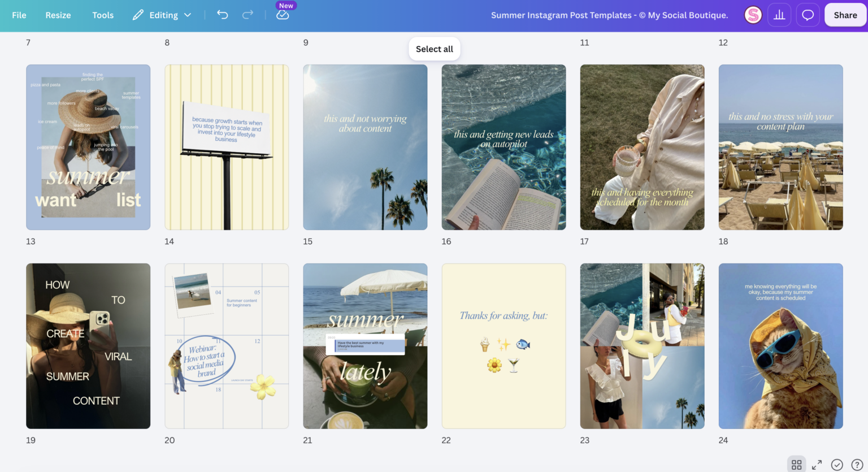Select page 22 Thanks for asking thumbnail
Image resolution: width=868 pixels, height=472 pixels.
point(504,346)
